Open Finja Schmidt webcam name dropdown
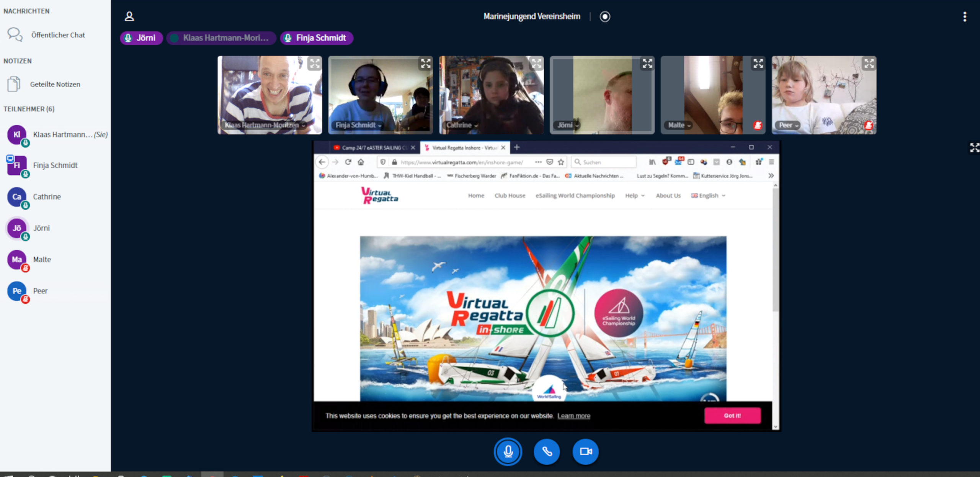 click(358, 125)
